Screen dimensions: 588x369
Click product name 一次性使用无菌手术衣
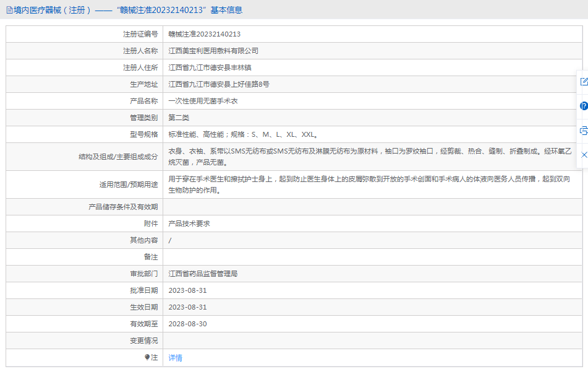click(203, 101)
